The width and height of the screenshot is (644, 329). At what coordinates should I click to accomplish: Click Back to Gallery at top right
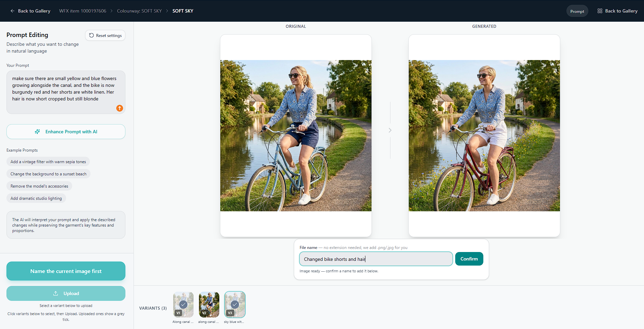tap(618, 11)
